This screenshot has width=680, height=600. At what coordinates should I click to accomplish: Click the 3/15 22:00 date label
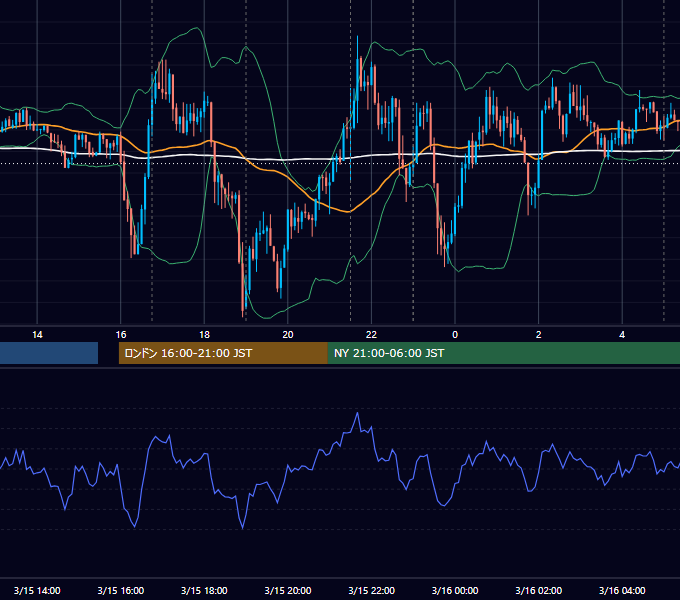(x=372, y=590)
